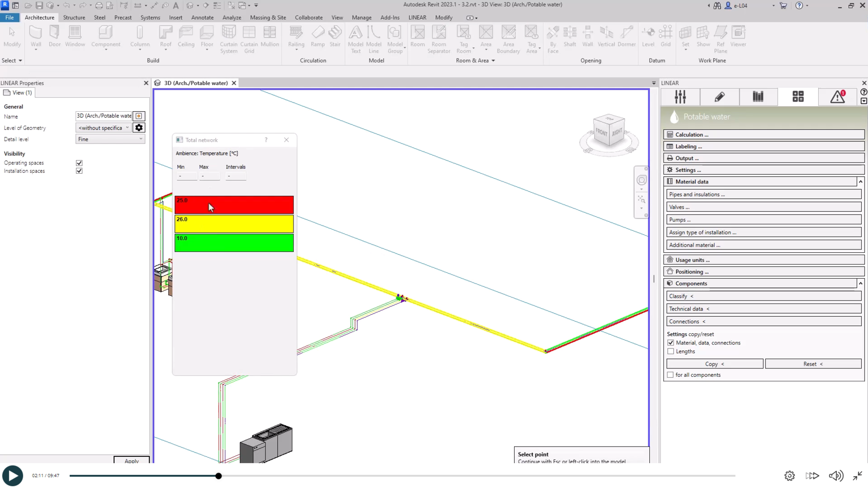
Task: Open the Systems ribbon tab
Action: click(150, 18)
